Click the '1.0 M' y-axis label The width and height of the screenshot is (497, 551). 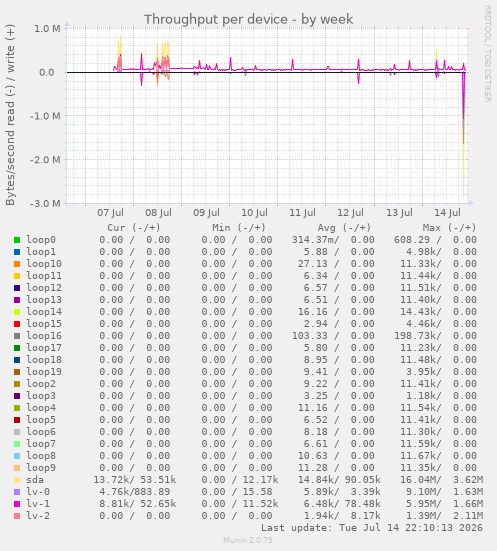pyautogui.click(x=47, y=28)
